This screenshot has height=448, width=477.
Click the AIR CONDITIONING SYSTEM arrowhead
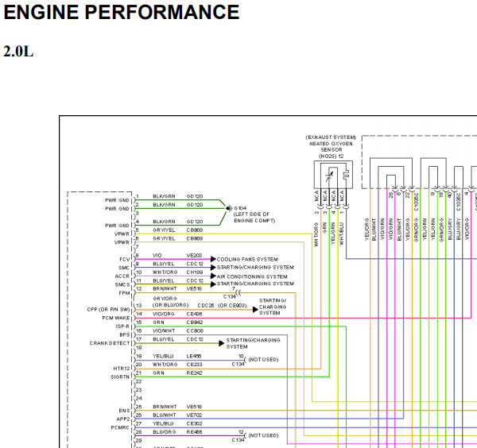213,276
